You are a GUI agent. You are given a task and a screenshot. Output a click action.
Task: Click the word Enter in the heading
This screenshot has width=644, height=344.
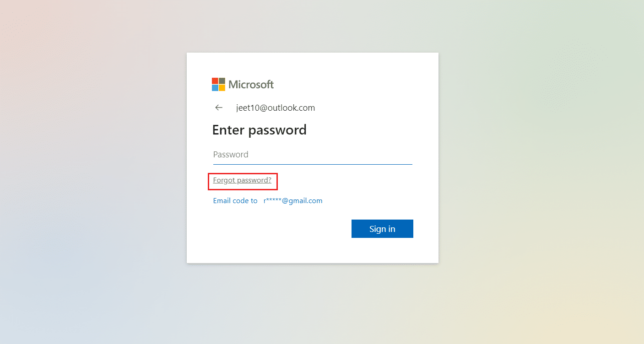228,130
